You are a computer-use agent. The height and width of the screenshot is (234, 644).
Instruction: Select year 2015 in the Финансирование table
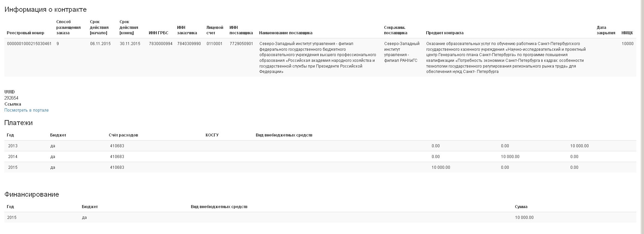point(12,218)
